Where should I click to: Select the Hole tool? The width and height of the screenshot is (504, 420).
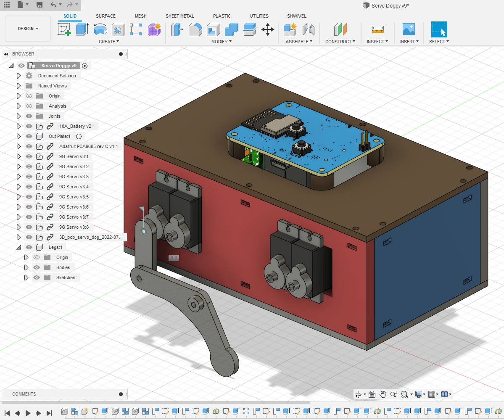pyautogui.click(x=118, y=29)
